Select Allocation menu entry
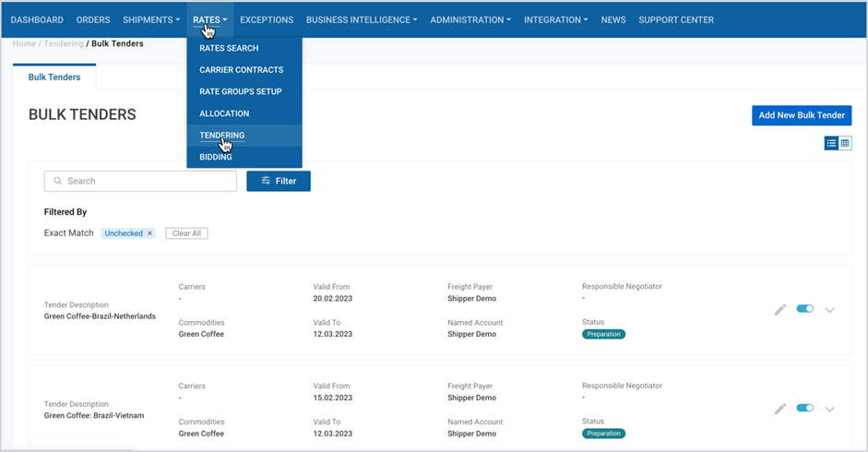This screenshot has height=452, width=868. [x=244, y=113]
